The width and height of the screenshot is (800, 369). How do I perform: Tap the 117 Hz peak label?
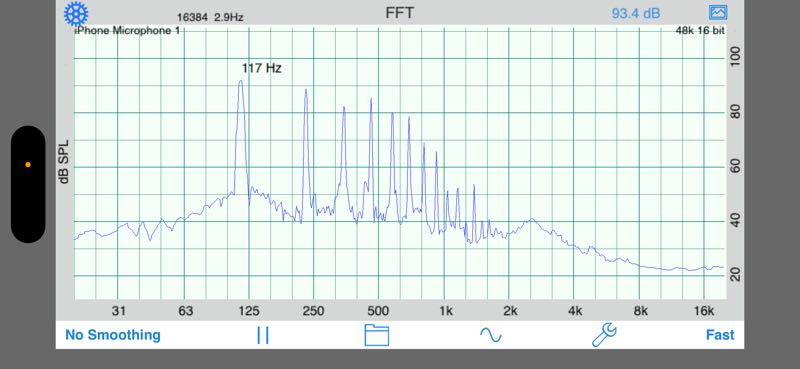[x=262, y=68]
